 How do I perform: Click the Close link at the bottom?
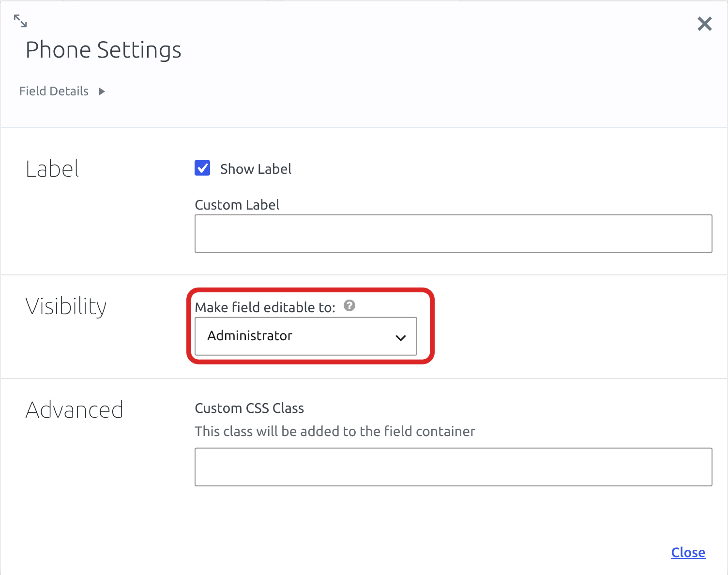click(688, 552)
